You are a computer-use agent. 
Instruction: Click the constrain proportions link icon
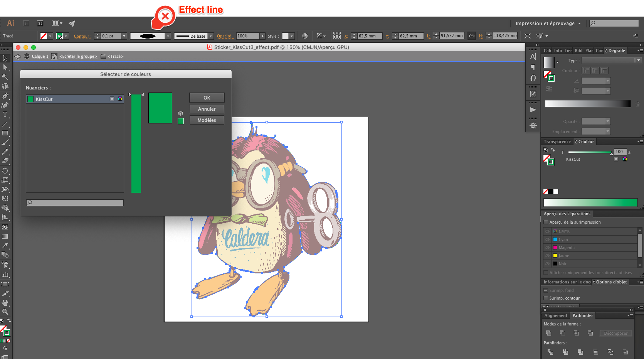pyautogui.click(x=471, y=36)
